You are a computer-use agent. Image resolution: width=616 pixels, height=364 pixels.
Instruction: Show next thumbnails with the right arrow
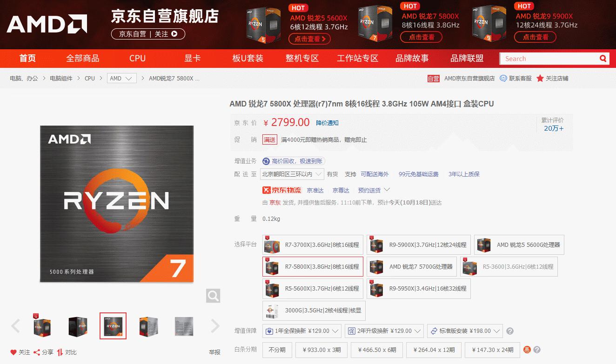214,326
